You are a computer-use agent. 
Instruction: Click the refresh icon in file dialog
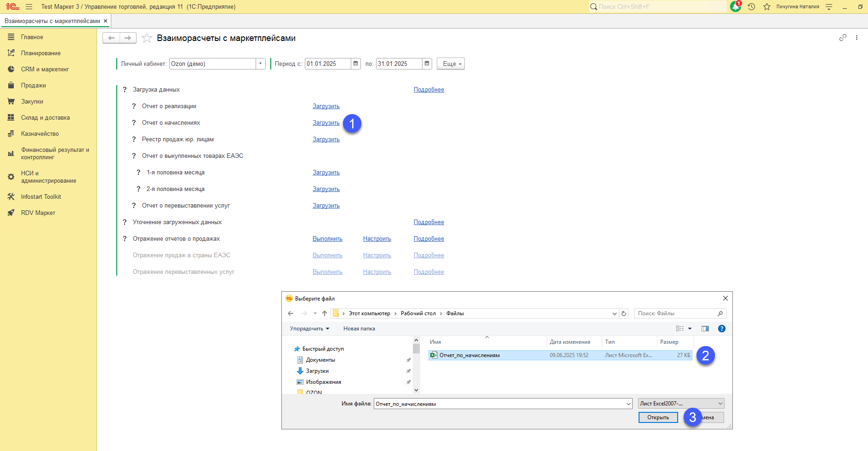click(624, 313)
